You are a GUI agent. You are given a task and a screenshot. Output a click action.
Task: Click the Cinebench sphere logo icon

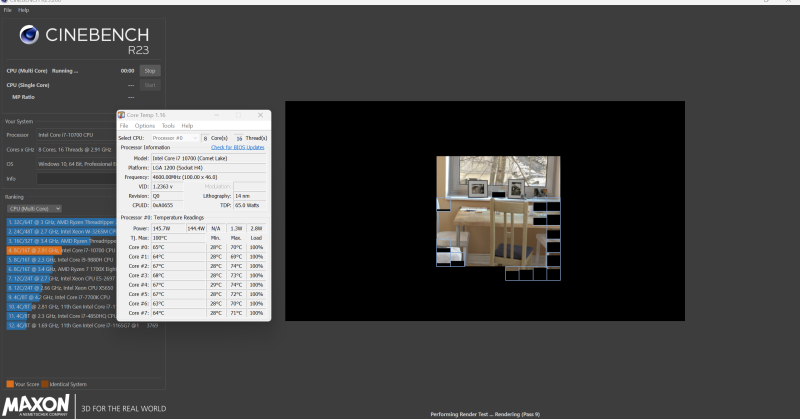[30, 37]
